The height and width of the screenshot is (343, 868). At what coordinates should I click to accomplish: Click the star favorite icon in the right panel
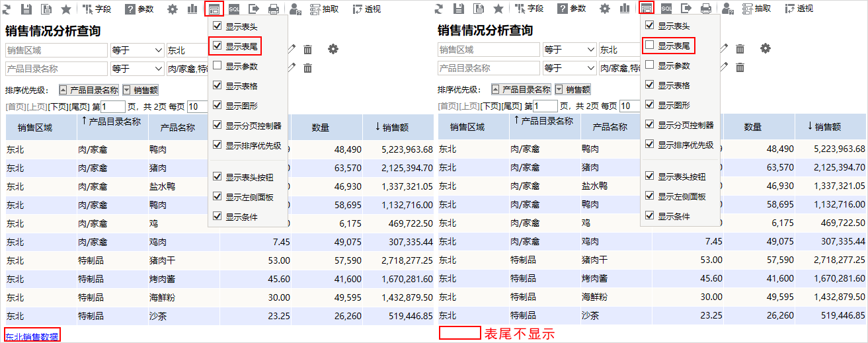[x=498, y=9]
